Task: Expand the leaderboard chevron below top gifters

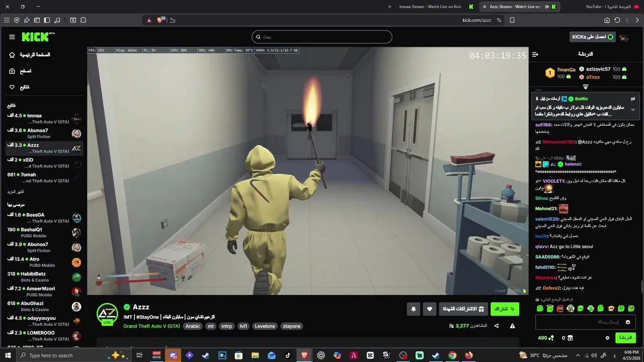Action: pos(585,87)
